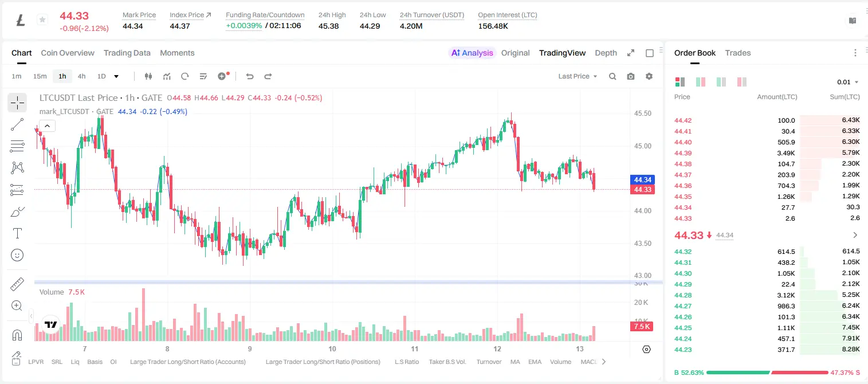Select the 4h timeframe

coord(81,76)
